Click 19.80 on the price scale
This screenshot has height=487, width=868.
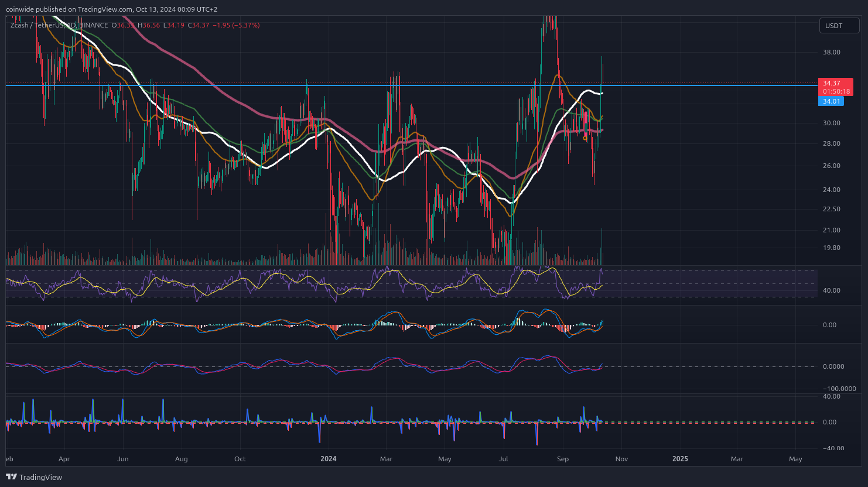(832, 248)
